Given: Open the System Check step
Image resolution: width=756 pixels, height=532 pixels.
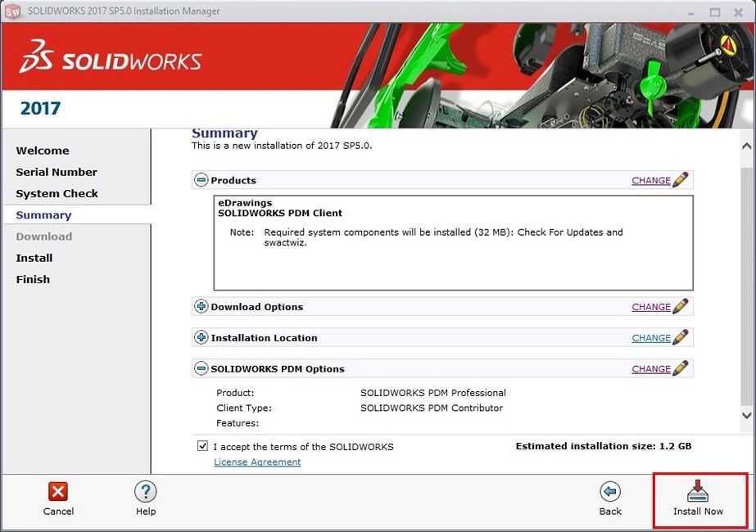Looking at the screenshot, I should coord(57,193).
